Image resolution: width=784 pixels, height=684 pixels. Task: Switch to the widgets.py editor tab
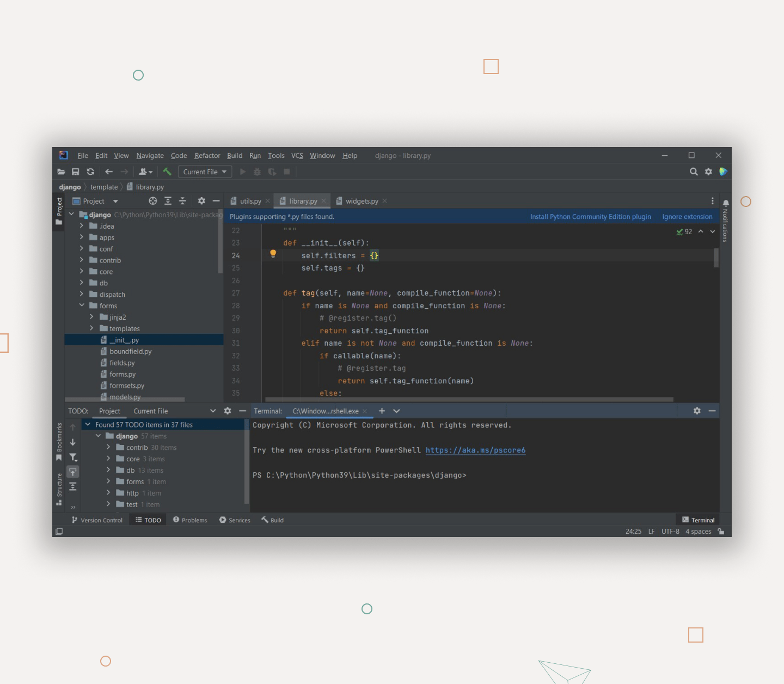pyautogui.click(x=362, y=201)
